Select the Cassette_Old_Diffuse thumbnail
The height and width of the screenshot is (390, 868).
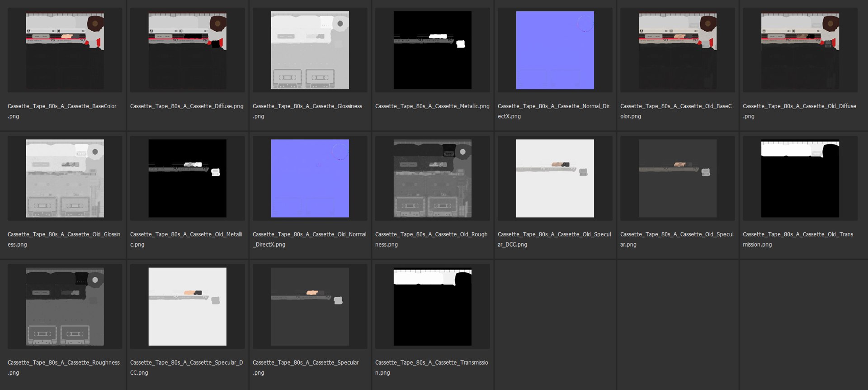pyautogui.click(x=800, y=50)
